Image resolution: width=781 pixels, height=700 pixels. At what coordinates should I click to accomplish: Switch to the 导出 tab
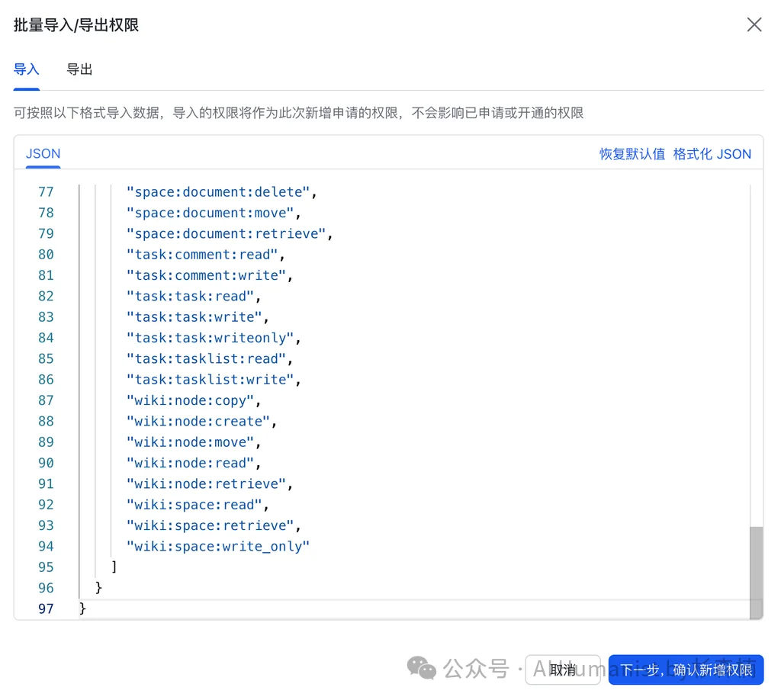[x=79, y=69]
